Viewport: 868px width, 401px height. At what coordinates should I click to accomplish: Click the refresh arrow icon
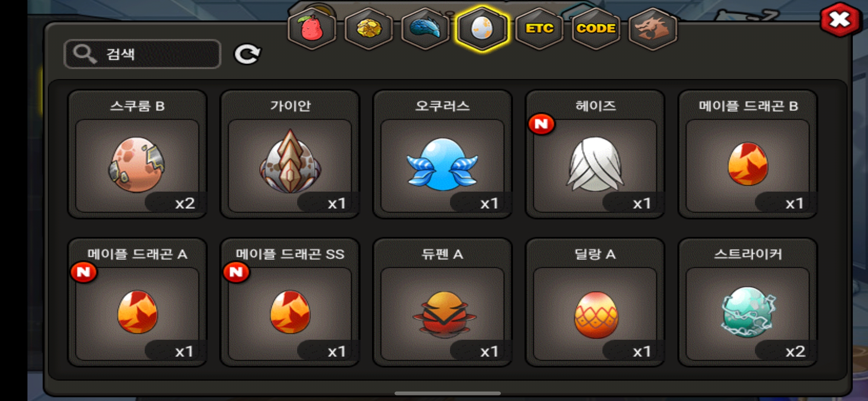pos(247,55)
